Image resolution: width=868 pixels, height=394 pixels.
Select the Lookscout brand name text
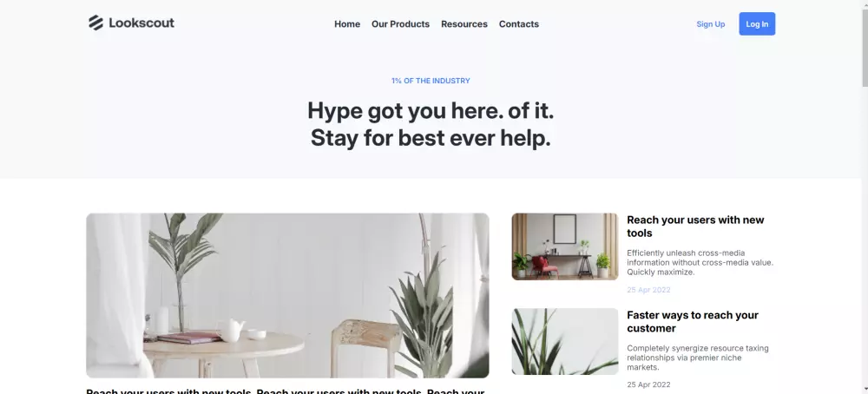[141, 23]
